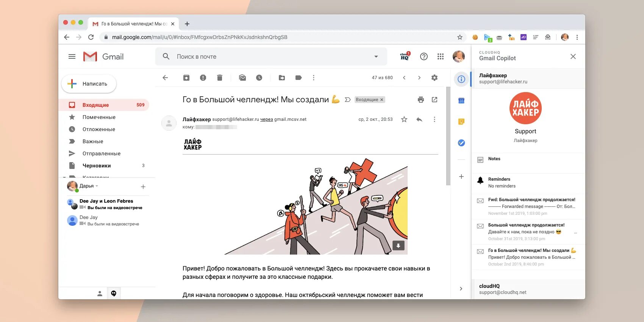The image size is (644, 322).
Task: Open Google Keep side panel icon
Action: (x=461, y=122)
